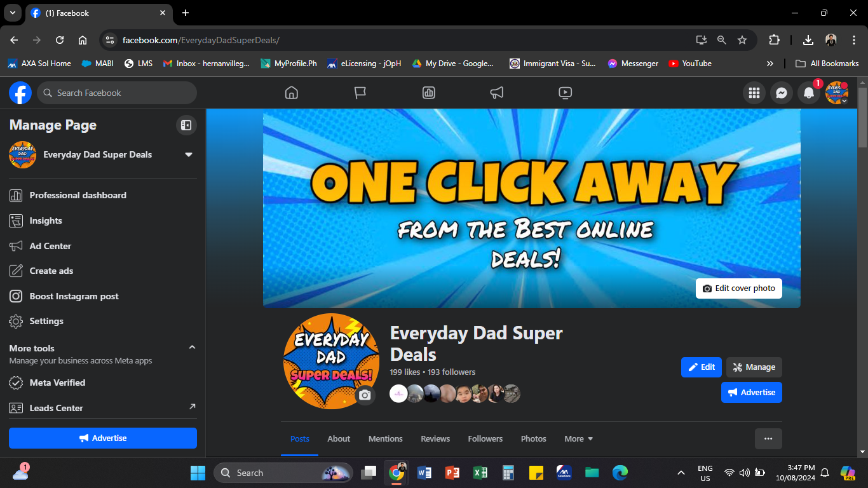Open the Facebook apps grid menu
Screen dimensions: 868x488
click(x=754, y=93)
